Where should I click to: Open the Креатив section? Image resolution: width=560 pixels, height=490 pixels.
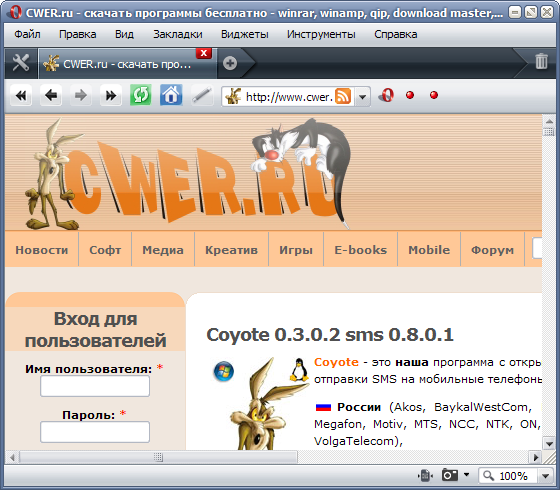231,250
